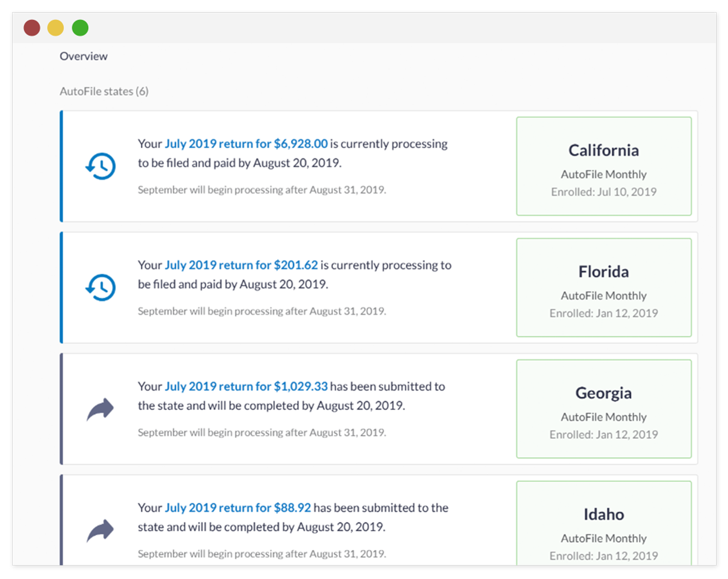The image size is (728, 579).
Task: Click the September processing note in Florida row
Action: pyautogui.click(x=262, y=311)
